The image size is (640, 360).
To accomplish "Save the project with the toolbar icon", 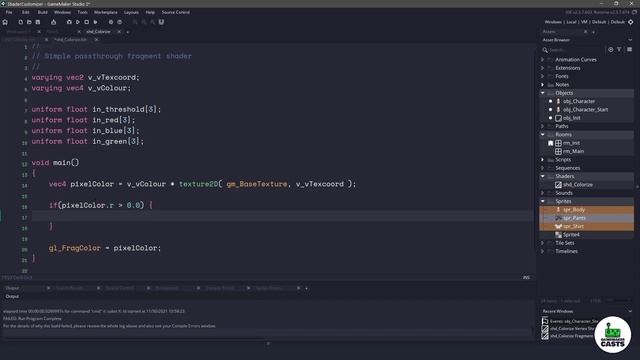I will tap(38, 22).
